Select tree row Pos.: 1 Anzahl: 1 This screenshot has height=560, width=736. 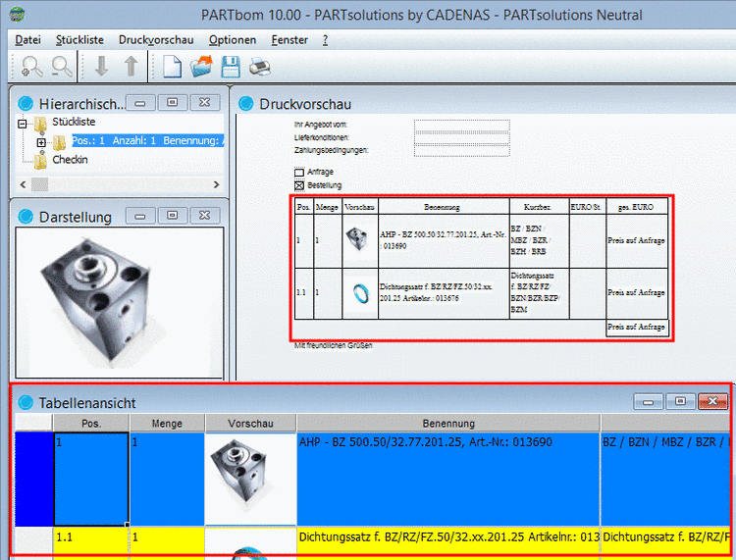[x=147, y=140]
